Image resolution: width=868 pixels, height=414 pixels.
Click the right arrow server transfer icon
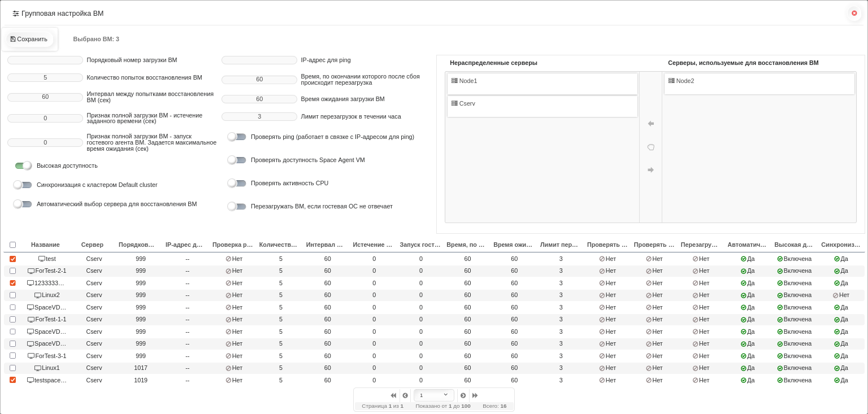click(650, 170)
